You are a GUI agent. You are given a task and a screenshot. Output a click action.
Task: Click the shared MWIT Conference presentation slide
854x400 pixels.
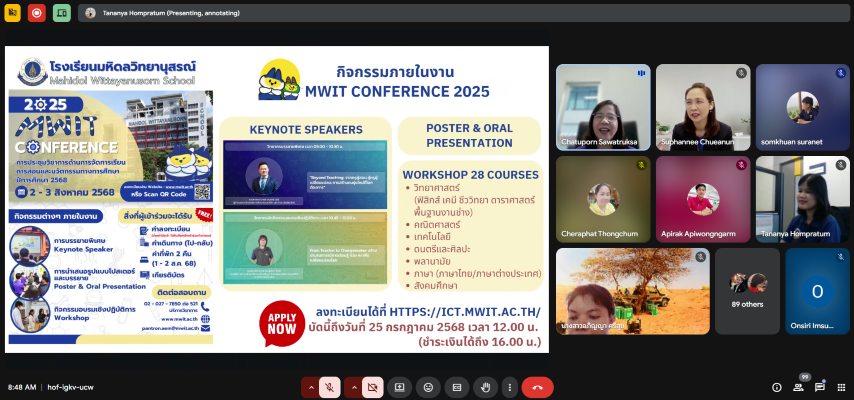[277, 199]
